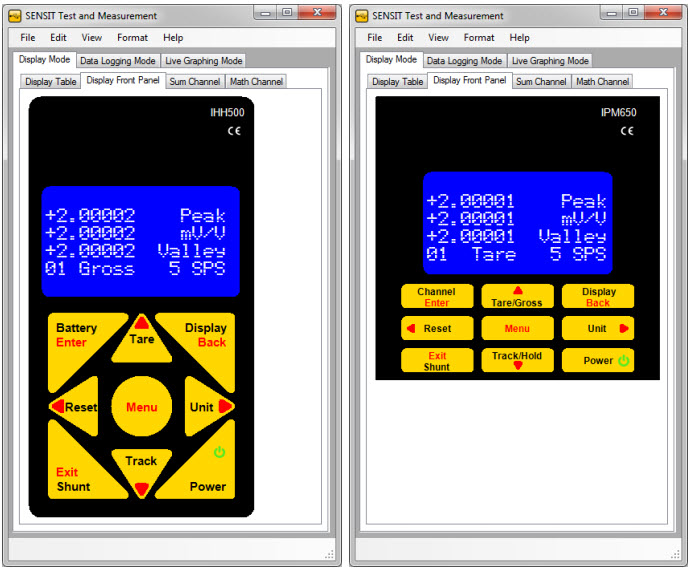Close the right SENSIT window
This screenshot has width=690, height=568.
(x=663, y=13)
